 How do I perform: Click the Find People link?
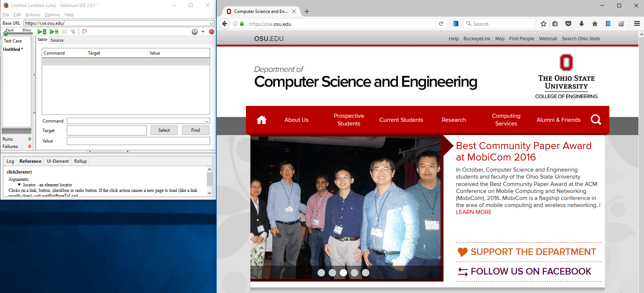(x=521, y=39)
